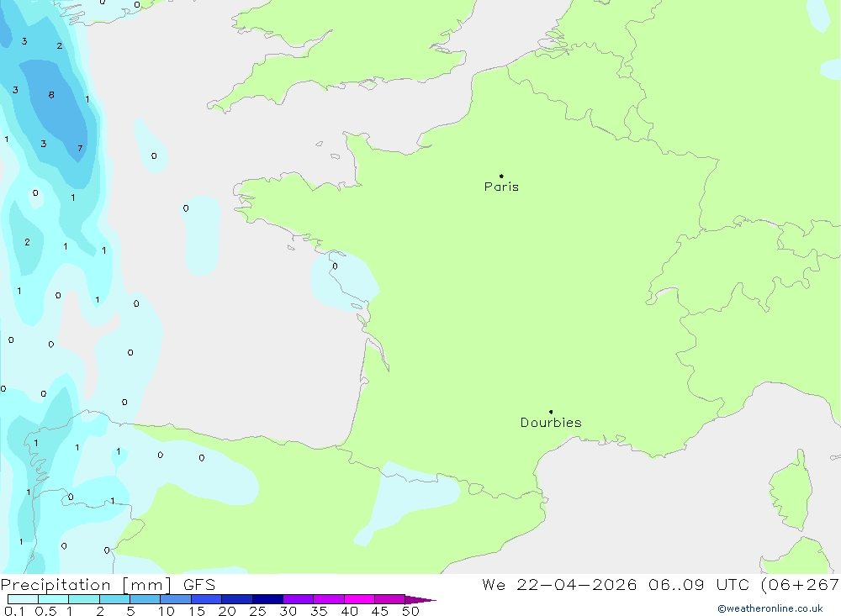The height and width of the screenshot is (616, 841).
Task: Click the Dourbies city label
Action: (551, 423)
